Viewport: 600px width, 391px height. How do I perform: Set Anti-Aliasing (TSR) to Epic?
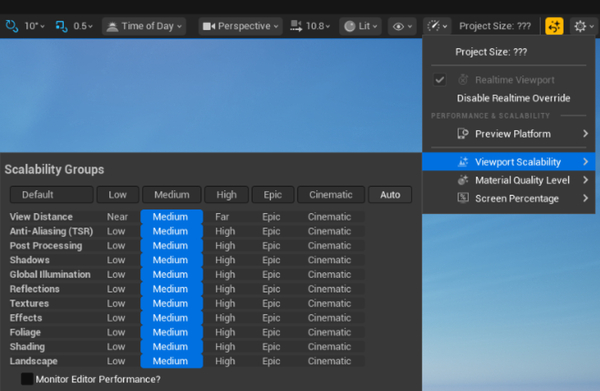click(271, 231)
